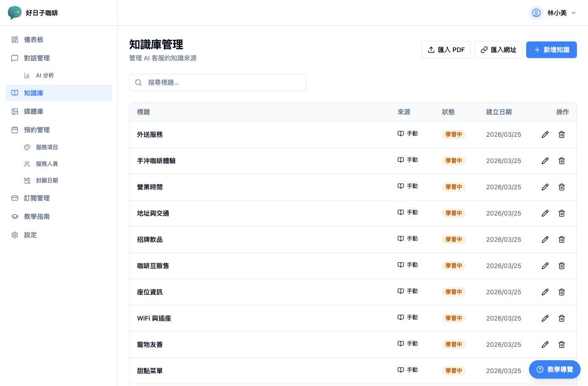Open the 知識庫 section in sidebar
The width and height of the screenshot is (588, 386).
coord(33,93)
